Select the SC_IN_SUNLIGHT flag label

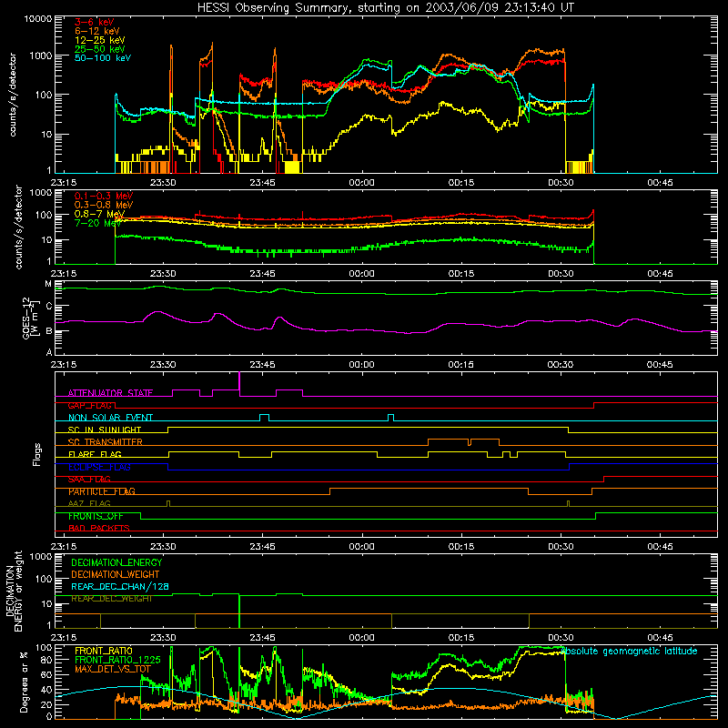pos(105,430)
